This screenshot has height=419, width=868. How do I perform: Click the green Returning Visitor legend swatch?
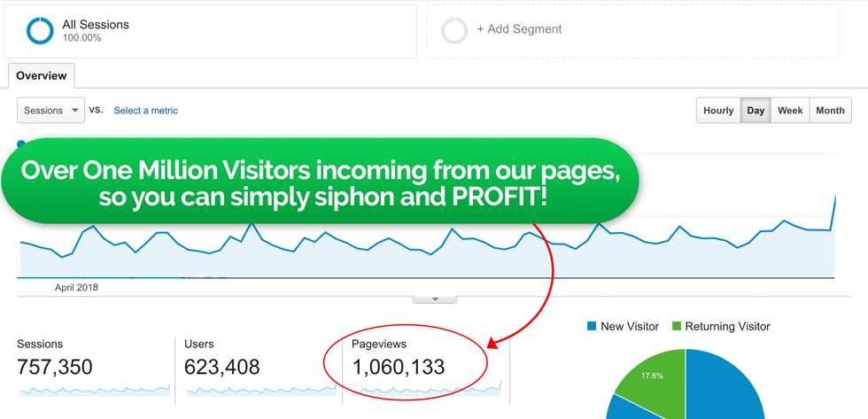coord(677,326)
